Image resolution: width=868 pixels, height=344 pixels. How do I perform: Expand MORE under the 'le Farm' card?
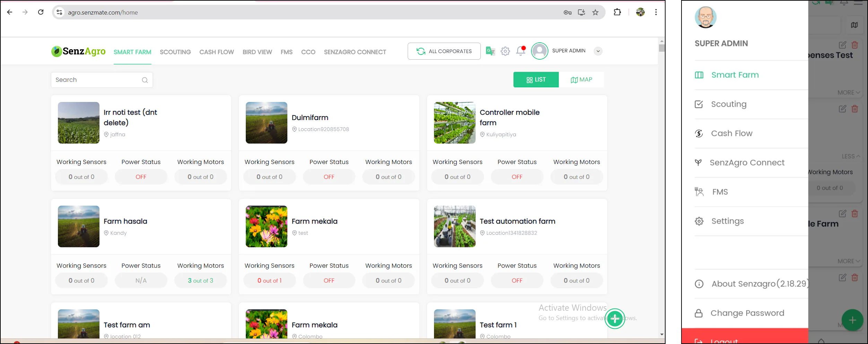click(x=849, y=261)
